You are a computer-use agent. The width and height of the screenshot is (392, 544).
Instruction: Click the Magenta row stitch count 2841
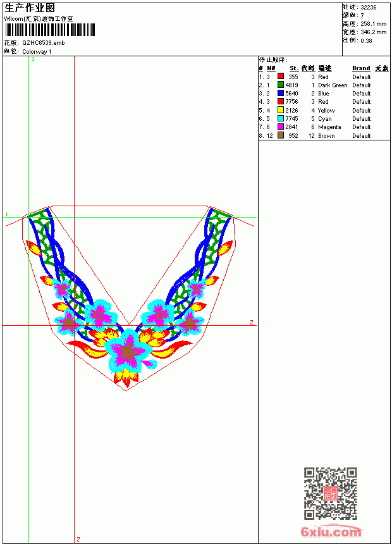pyautogui.click(x=291, y=127)
